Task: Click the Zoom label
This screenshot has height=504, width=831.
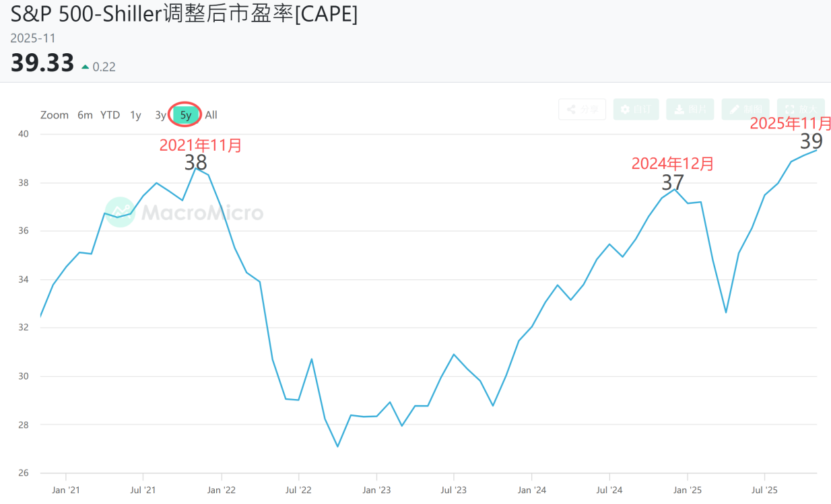Action: click(x=54, y=114)
